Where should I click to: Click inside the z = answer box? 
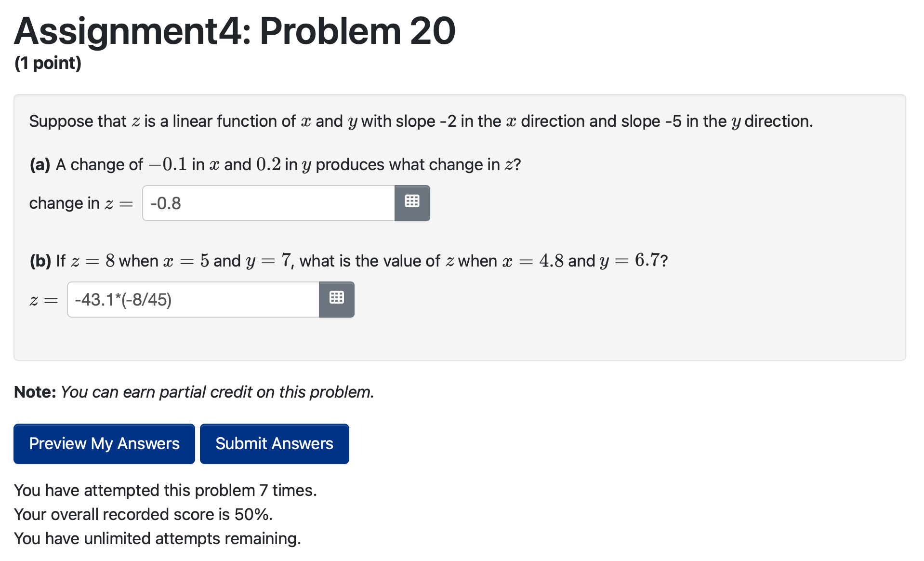pyautogui.click(x=193, y=299)
